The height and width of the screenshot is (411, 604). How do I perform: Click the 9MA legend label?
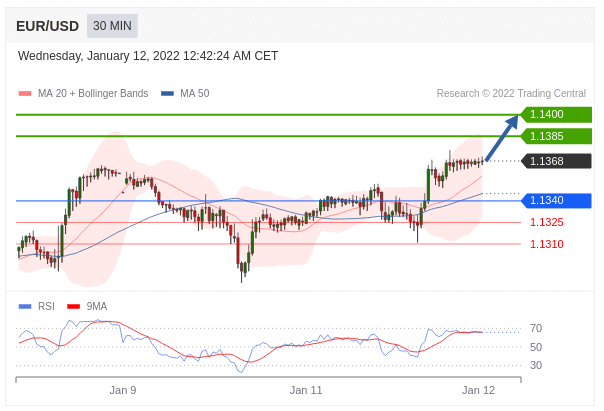point(97,307)
